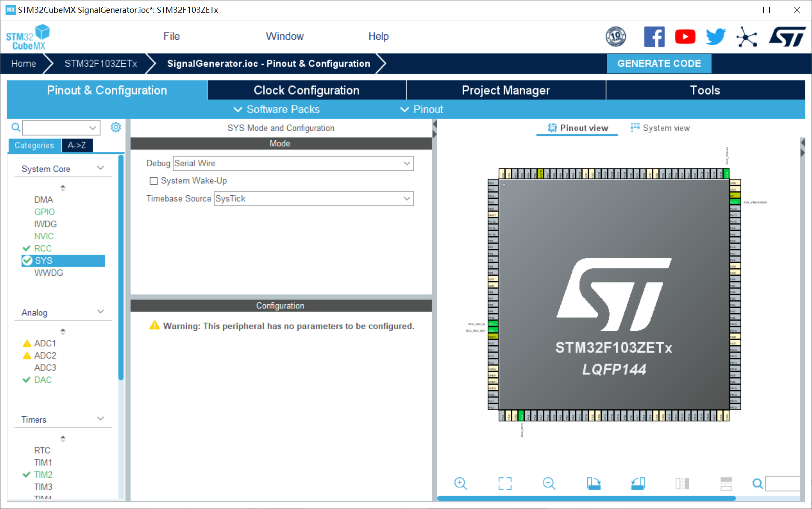Open the categories settings gear icon
812x509 pixels.
[x=116, y=127]
